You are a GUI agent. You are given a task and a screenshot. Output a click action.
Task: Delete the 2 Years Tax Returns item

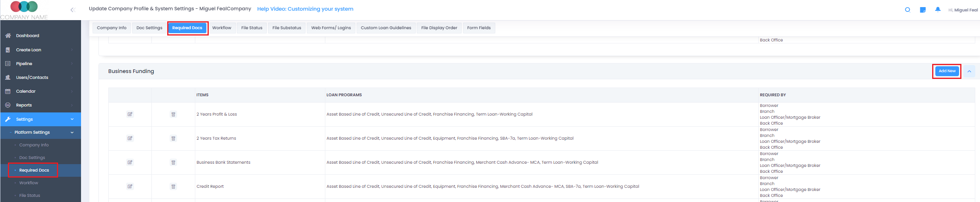coord(173,138)
